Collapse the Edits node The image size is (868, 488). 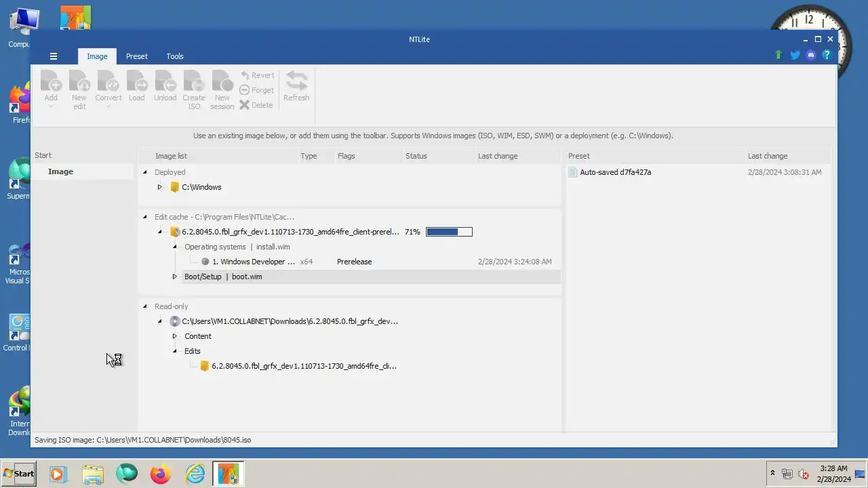174,351
